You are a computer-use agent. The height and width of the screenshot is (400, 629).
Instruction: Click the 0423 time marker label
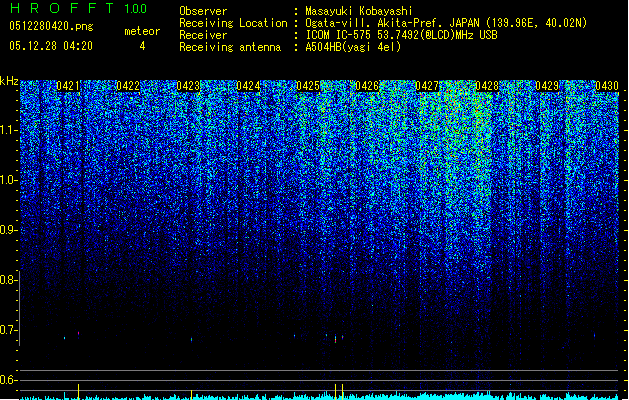point(188,86)
